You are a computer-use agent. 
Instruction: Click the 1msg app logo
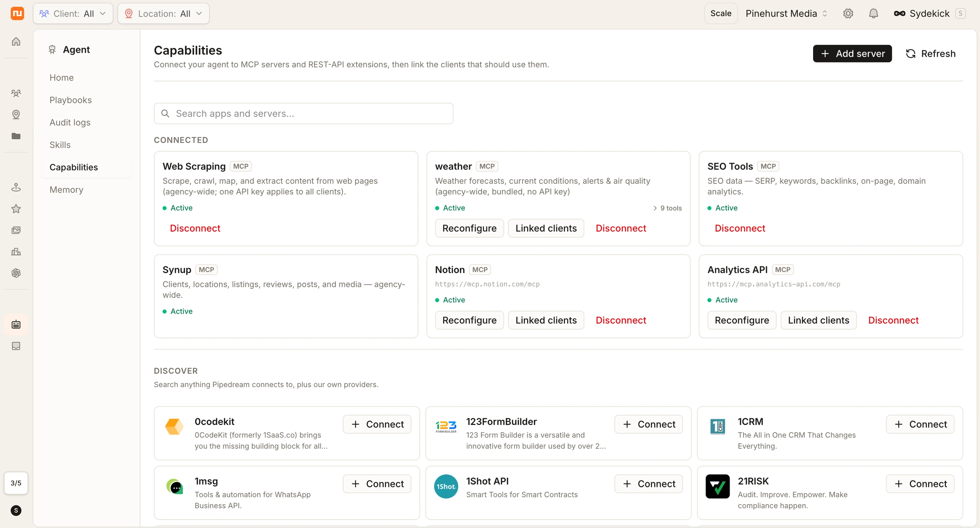pyautogui.click(x=174, y=486)
